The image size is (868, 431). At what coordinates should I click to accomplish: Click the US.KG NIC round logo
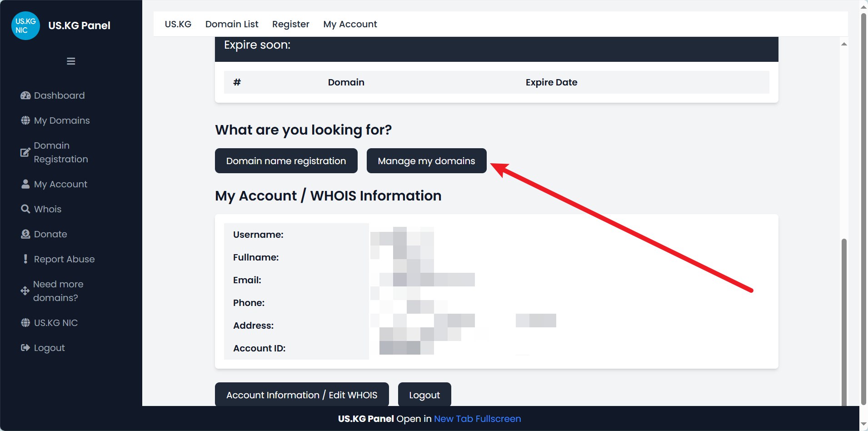point(25,25)
